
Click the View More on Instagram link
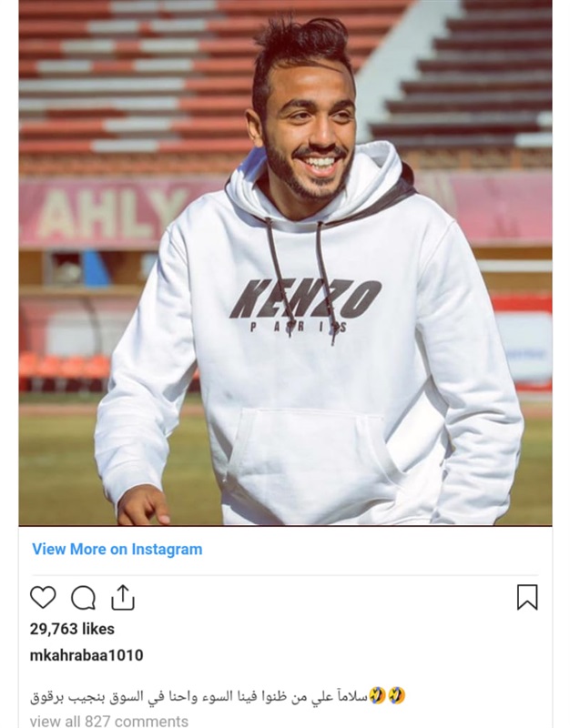point(117,549)
